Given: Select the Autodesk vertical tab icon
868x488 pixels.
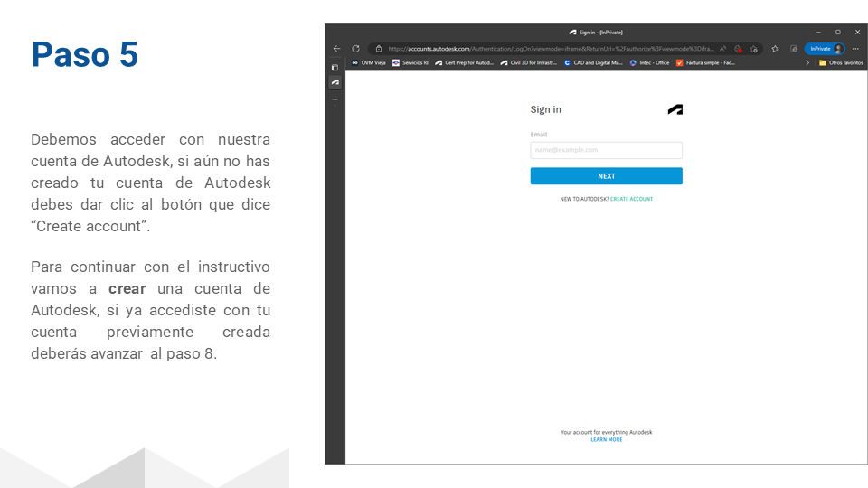Looking at the screenshot, I should click(x=335, y=82).
